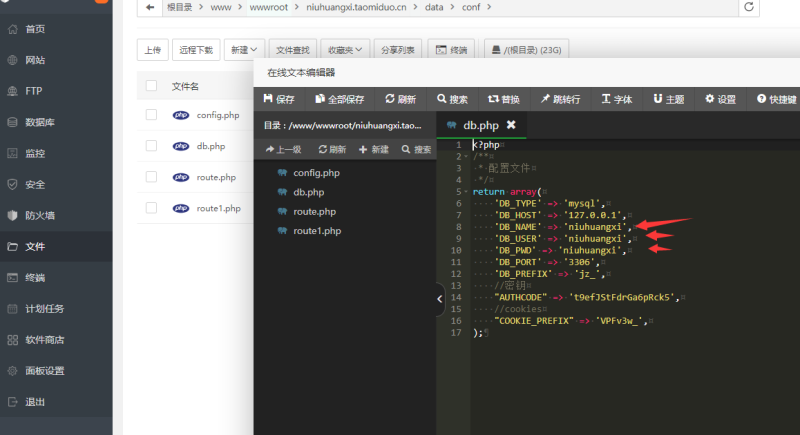Open the 收藏夹 dropdown
The width and height of the screenshot is (800, 435).
(x=345, y=50)
